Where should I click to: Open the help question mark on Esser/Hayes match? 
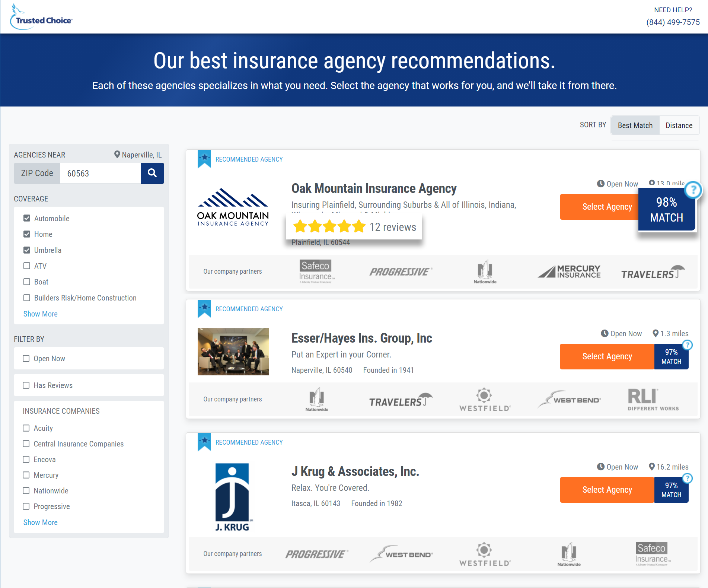pos(688,345)
